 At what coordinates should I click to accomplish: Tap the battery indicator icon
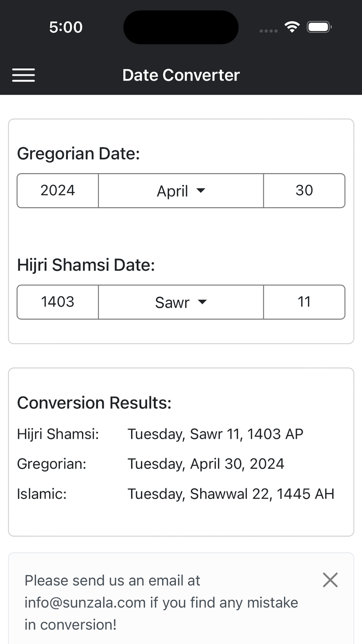tap(319, 27)
